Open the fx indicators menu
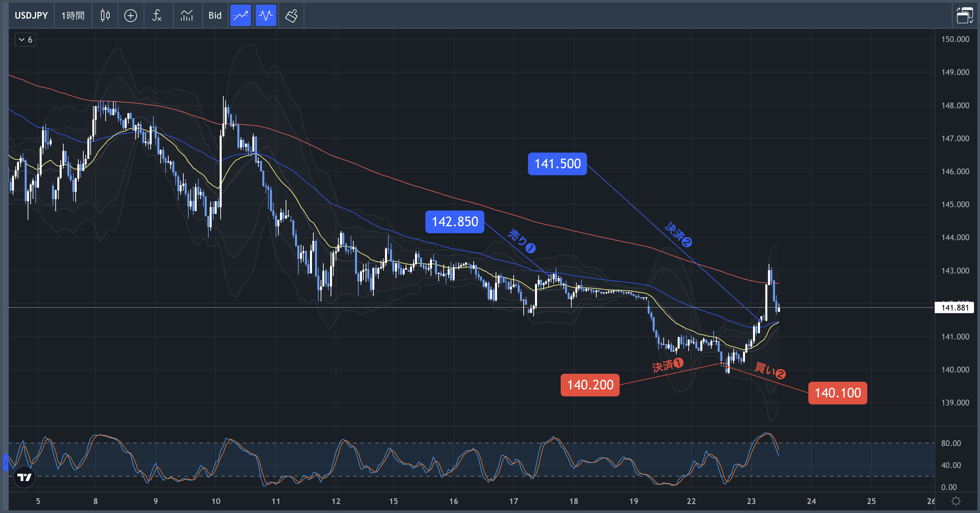 coord(157,16)
